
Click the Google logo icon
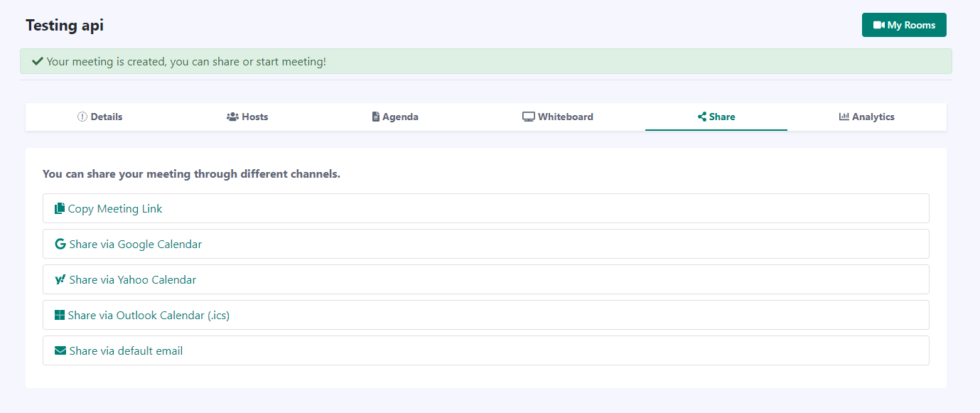click(x=60, y=245)
